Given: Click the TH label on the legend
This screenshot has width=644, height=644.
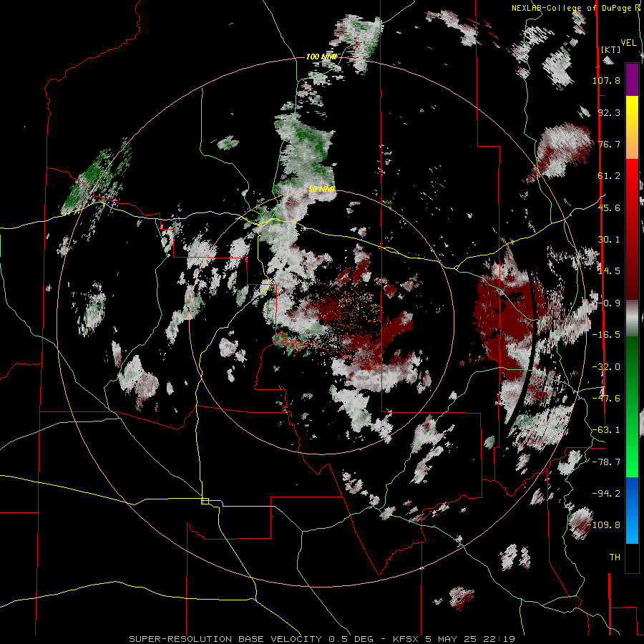Looking at the screenshot, I should tap(615, 557).
